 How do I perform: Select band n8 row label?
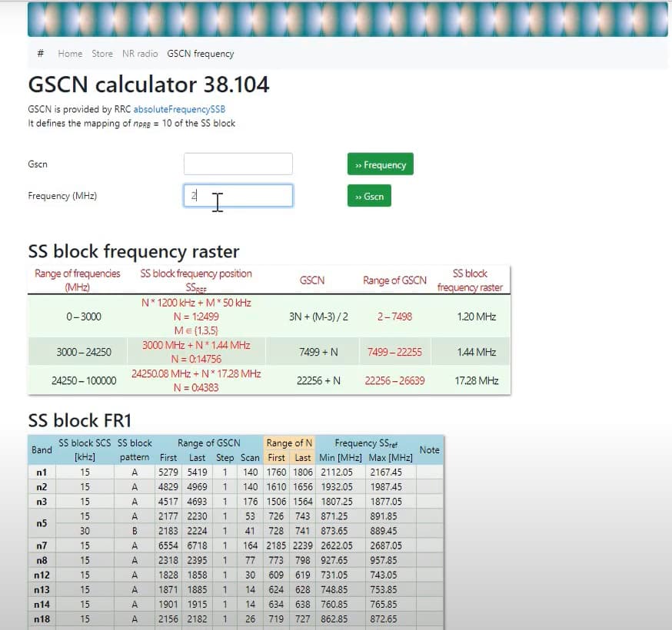pos(42,560)
